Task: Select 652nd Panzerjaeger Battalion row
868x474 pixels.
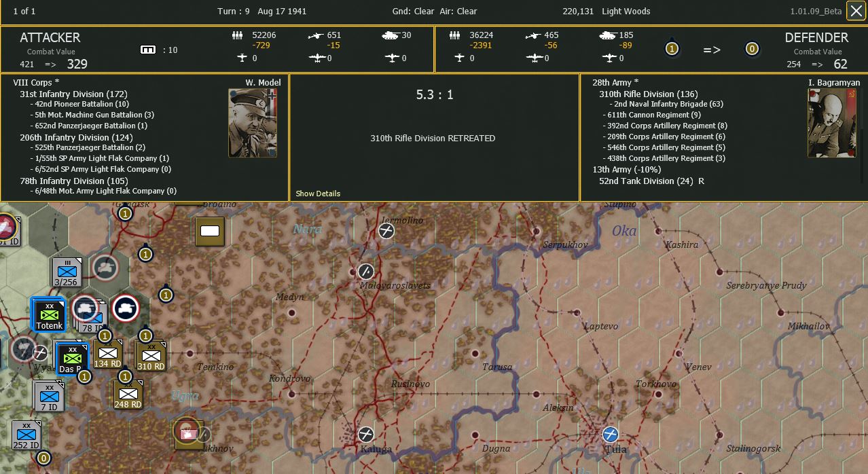Action: (x=88, y=126)
